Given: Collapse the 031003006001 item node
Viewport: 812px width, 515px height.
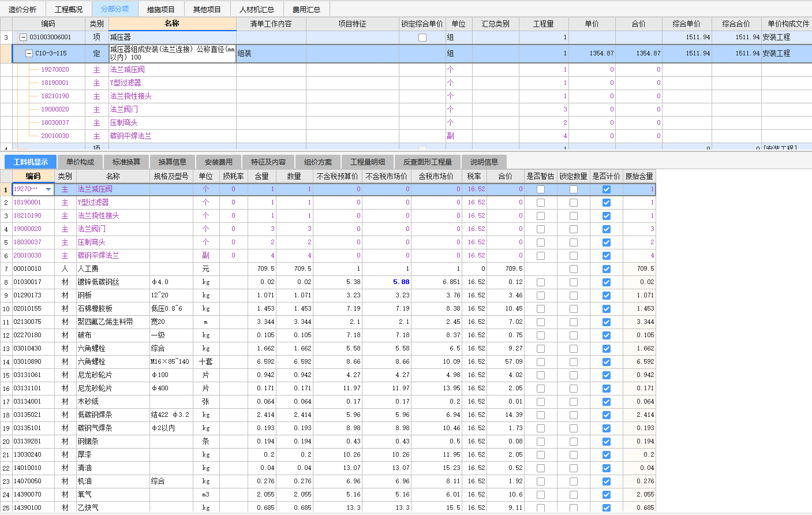Looking at the screenshot, I should coord(24,37).
